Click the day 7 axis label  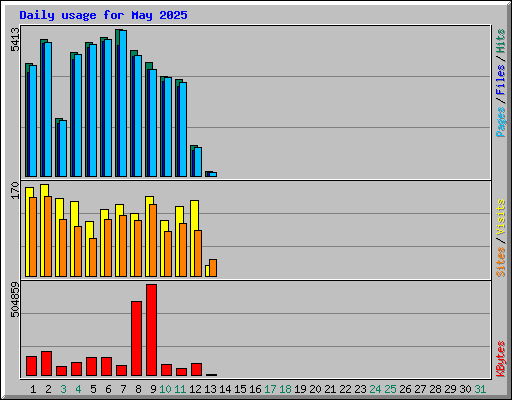pyautogui.click(x=123, y=389)
